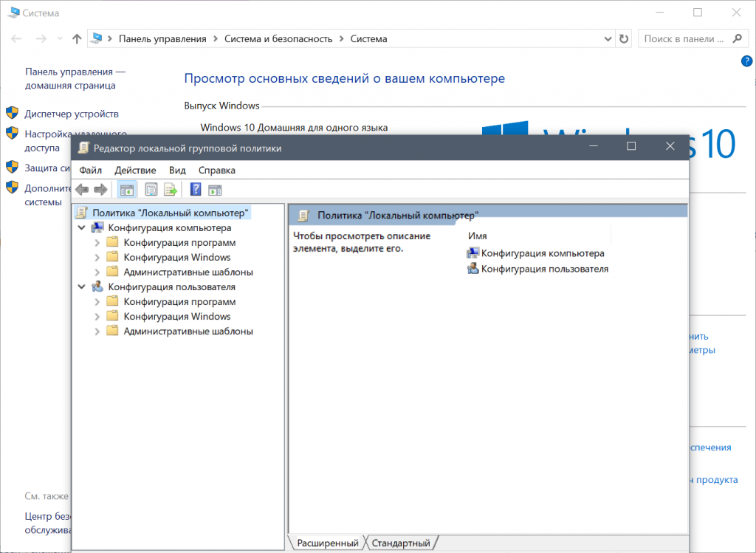Expand Конфигурация Windows under Конфигурация пользователя

click(x=97, y=317)
